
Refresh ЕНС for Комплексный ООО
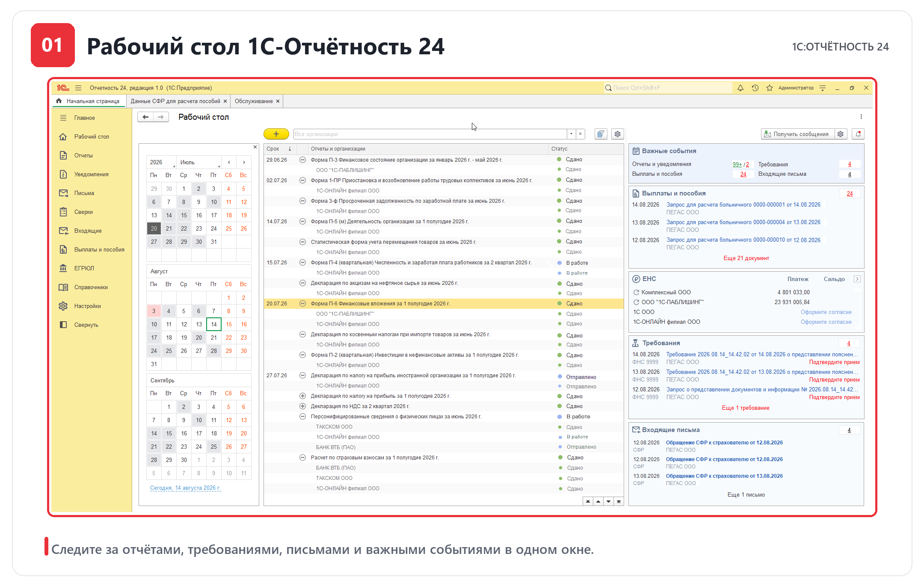pos(636,292)
